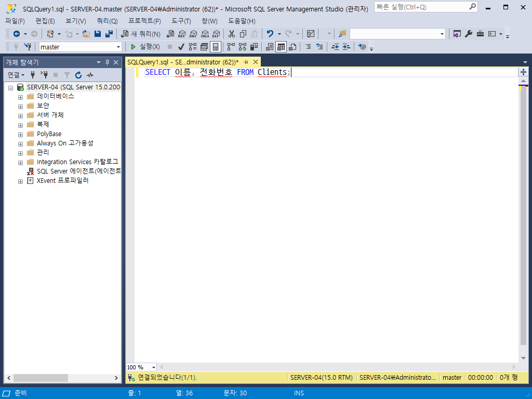
Task: Click the New Project icon in the toolbar
Action: 50,34
